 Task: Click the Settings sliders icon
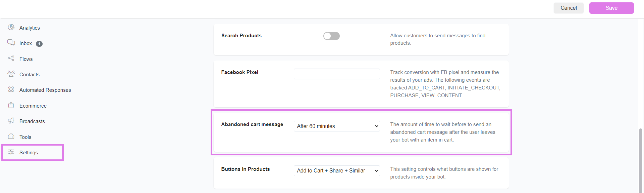click(x=11, y=152)
